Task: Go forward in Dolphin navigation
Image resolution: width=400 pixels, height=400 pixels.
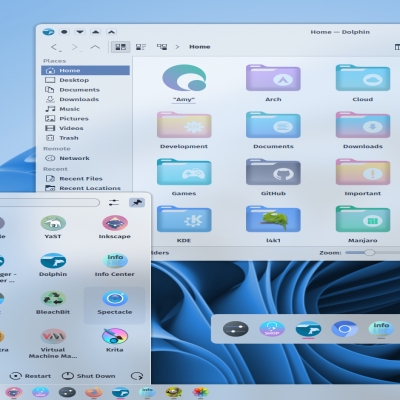Action: [75, 47]
